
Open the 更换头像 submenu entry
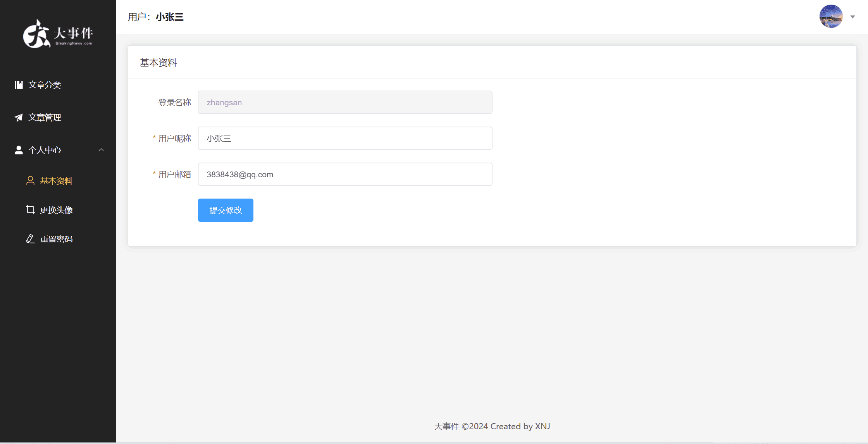click(57, 210)
